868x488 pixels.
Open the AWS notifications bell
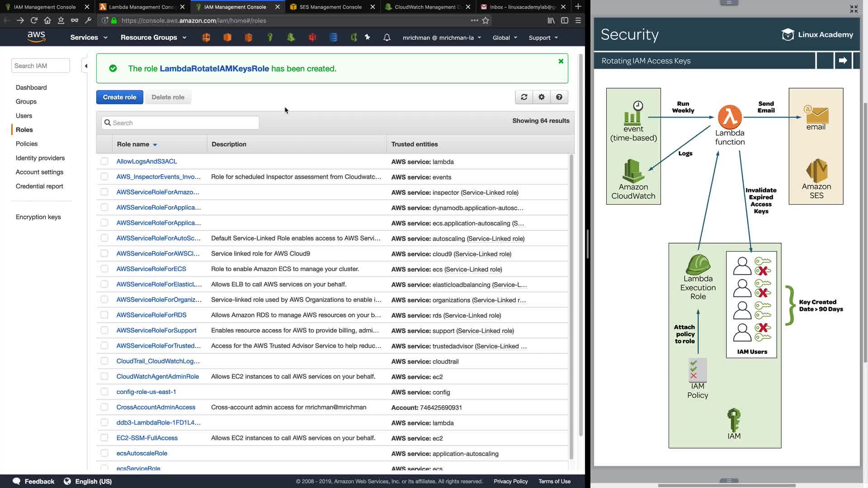tap(387, 38)
